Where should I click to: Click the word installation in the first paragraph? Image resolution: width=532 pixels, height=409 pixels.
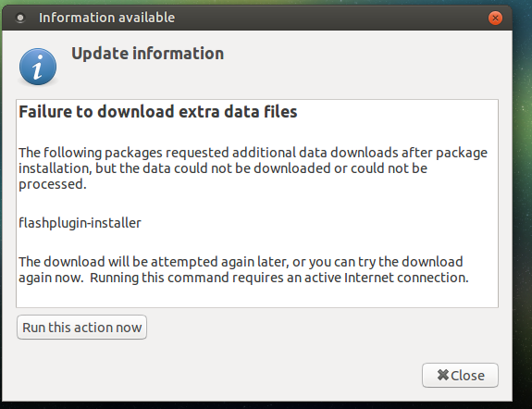55,168
